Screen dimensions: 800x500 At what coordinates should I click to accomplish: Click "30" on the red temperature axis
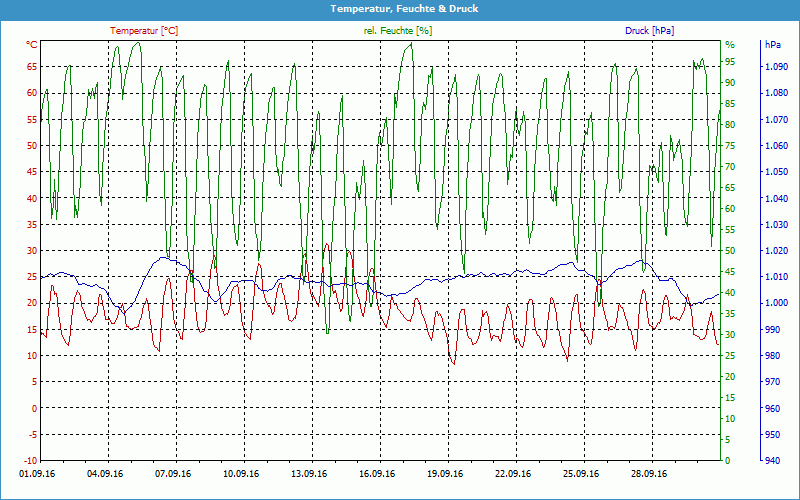pyautogui.click(x=33, y=251)
